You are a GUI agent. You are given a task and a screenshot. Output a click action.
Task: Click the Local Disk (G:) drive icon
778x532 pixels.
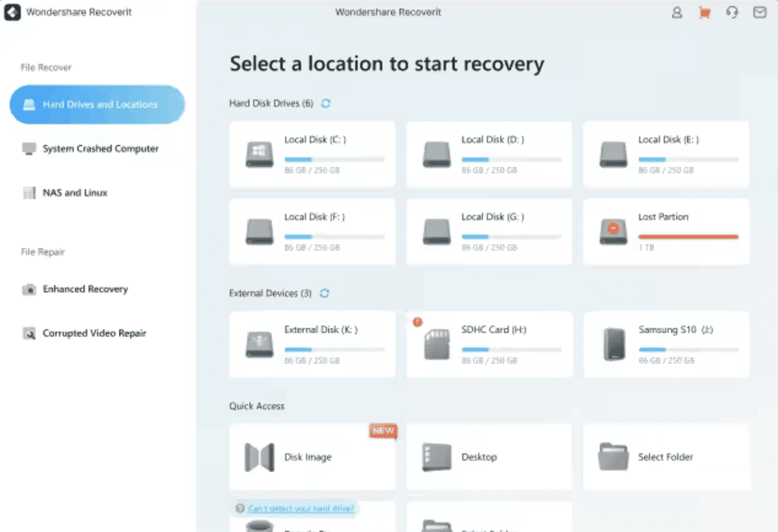tap(436, 232)
